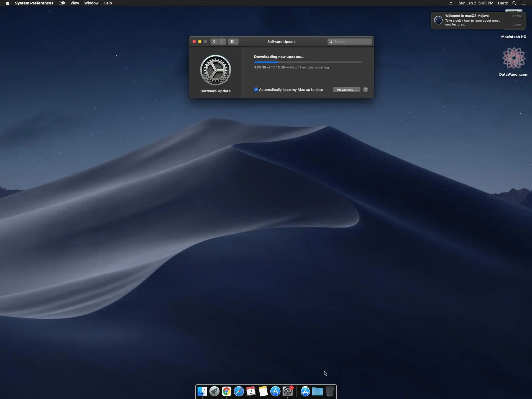Launch Google Chrome from the dock
The image size is (532, 399).
(x=226, y=391)
